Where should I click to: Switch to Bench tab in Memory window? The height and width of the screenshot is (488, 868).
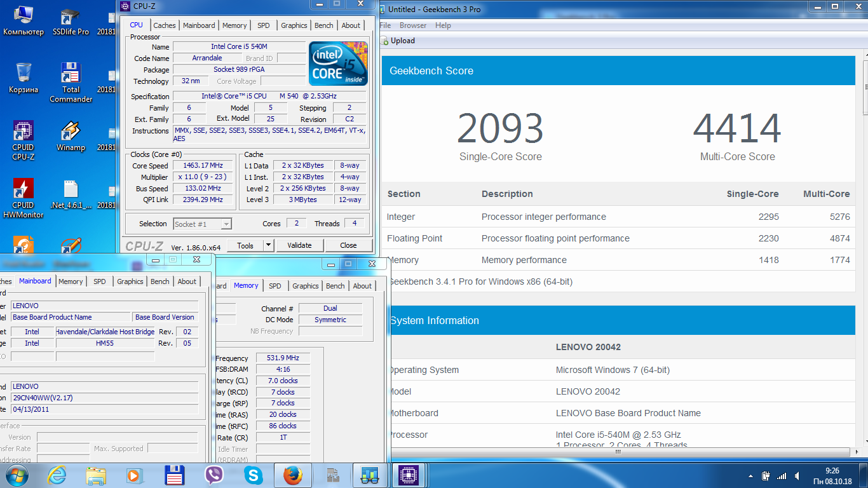pos(336,286)
